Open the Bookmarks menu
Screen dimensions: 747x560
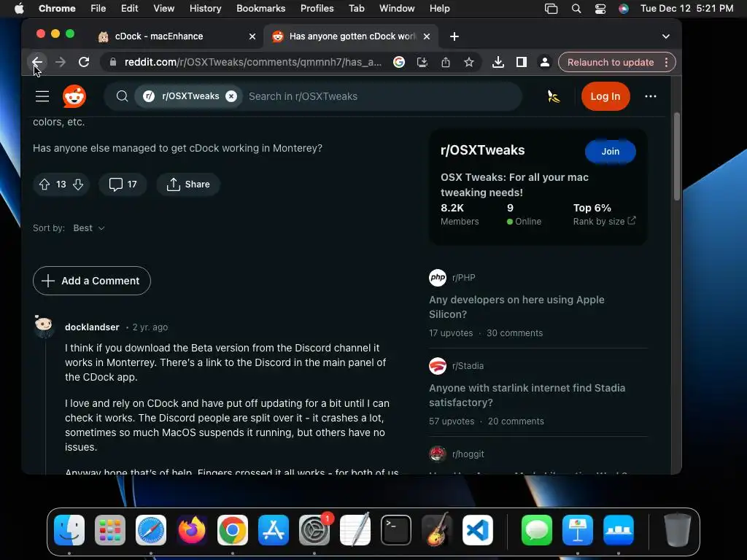coord(260,8)
